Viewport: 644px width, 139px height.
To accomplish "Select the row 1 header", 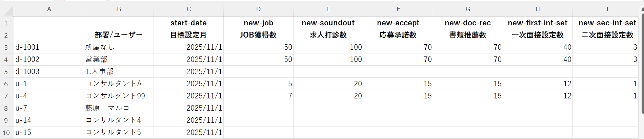I will pos(6,23).
